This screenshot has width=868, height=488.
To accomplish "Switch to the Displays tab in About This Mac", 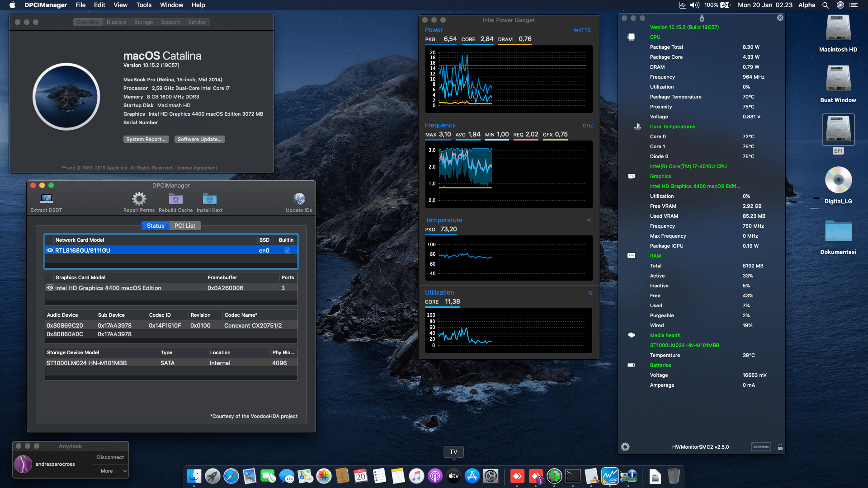I will tap(116, 22).
